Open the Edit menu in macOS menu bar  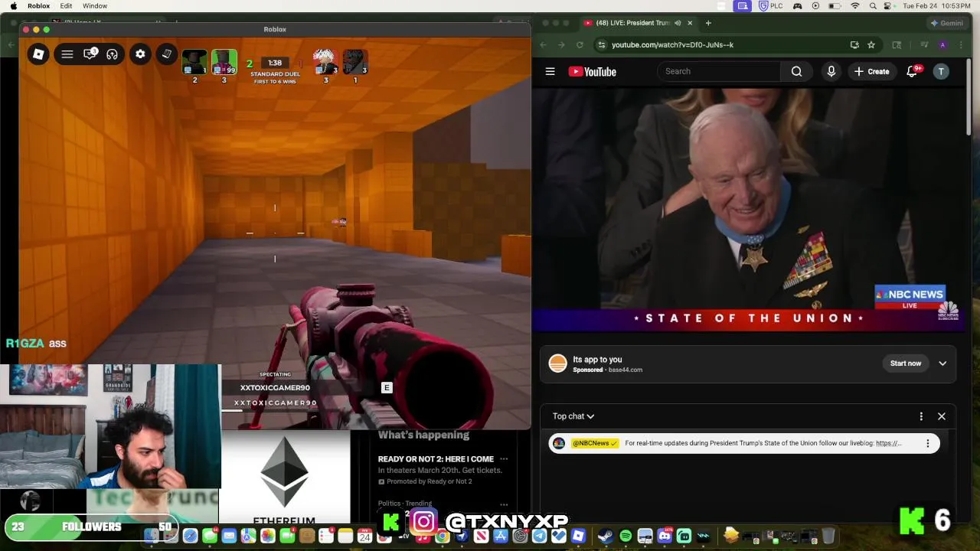[x=66, y=6]
